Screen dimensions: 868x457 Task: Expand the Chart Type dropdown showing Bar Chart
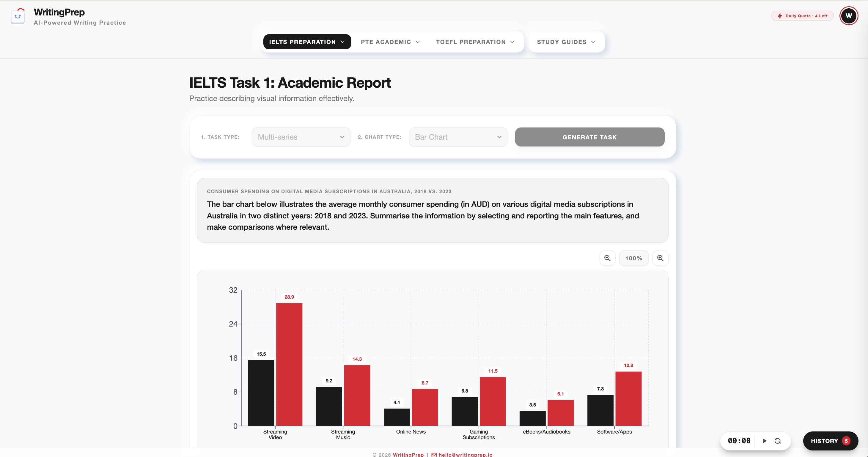point(458,137)
